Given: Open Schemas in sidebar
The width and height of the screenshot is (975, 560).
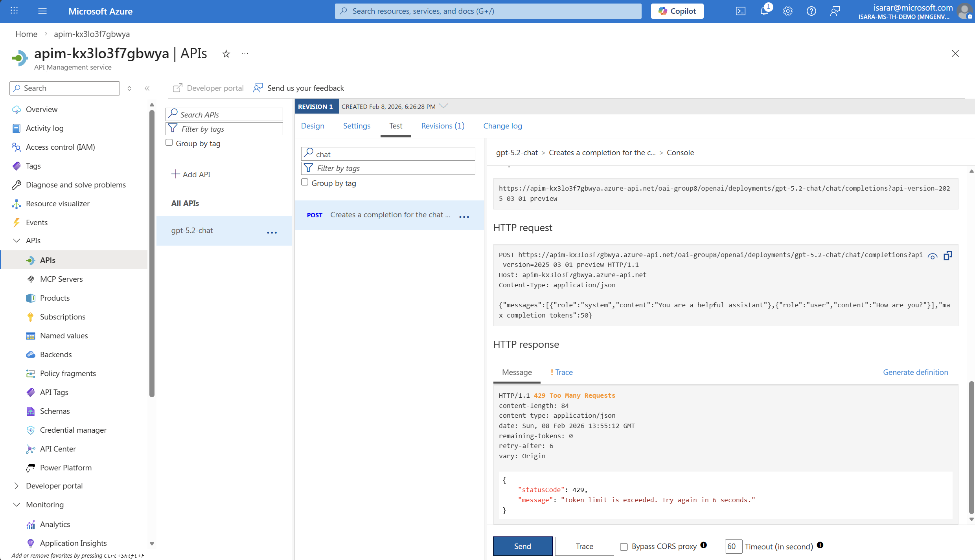Looking at the screenshot, I should pos(55,411).
